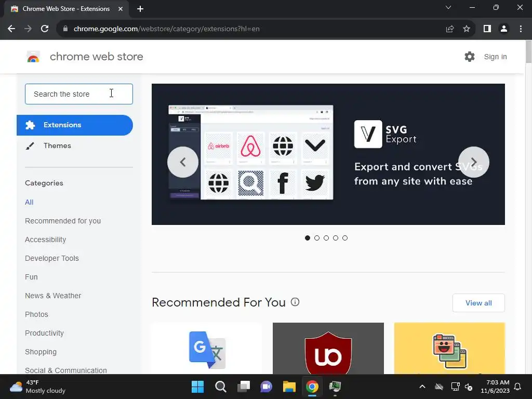This screenshot has width=532, height=399.
Task: Show hidden system tray icons
Action: pyautogui.click(x=422, y=387)
